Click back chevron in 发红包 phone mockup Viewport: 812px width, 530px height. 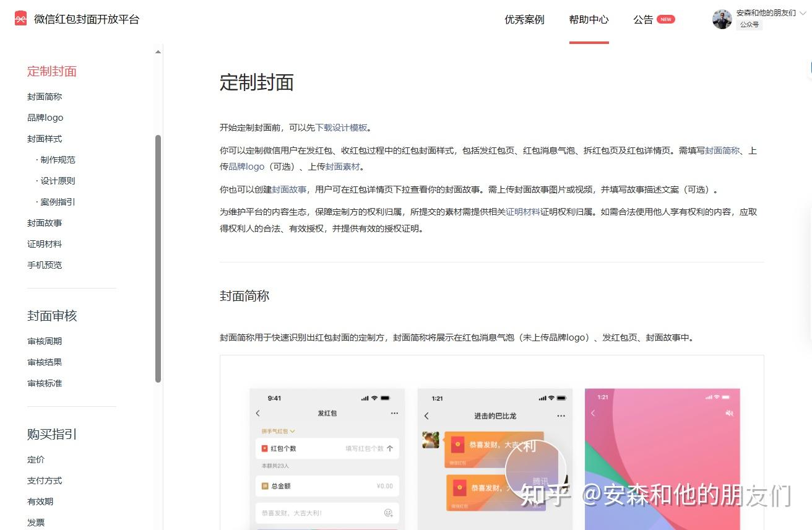258,413
